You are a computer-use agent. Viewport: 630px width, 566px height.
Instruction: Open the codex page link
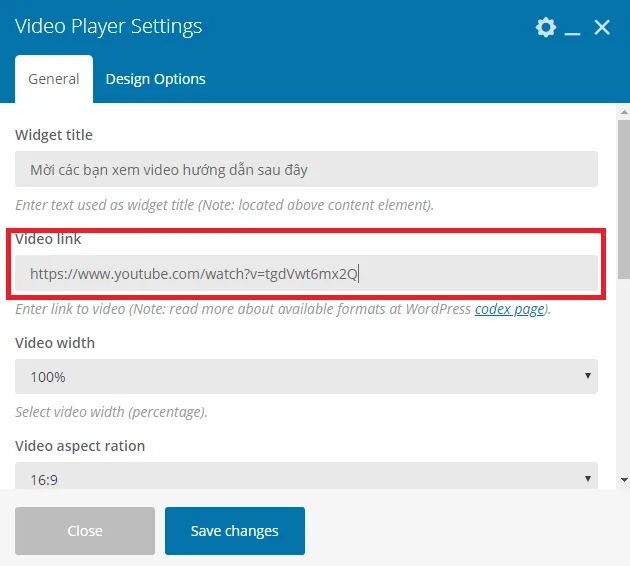click(x=510, y=309)
